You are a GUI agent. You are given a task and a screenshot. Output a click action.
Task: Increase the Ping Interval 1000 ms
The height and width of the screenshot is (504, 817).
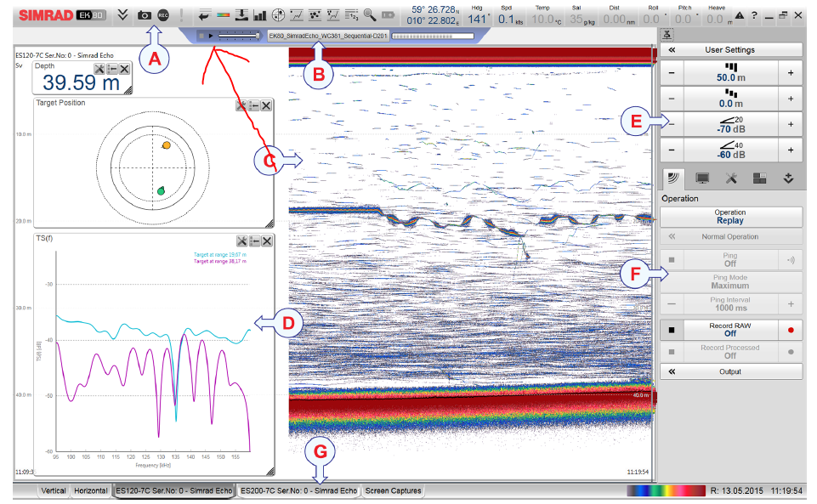point(791,304)
